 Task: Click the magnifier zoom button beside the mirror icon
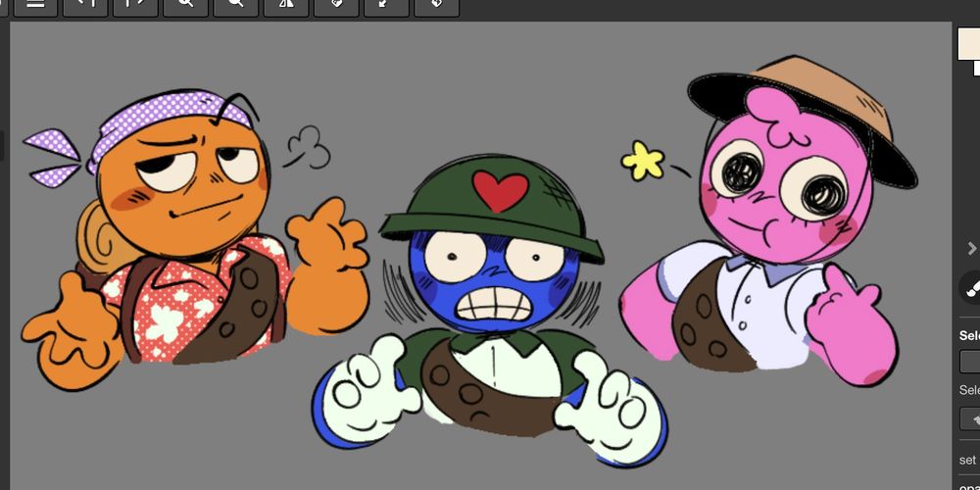[x=235, y=6]
